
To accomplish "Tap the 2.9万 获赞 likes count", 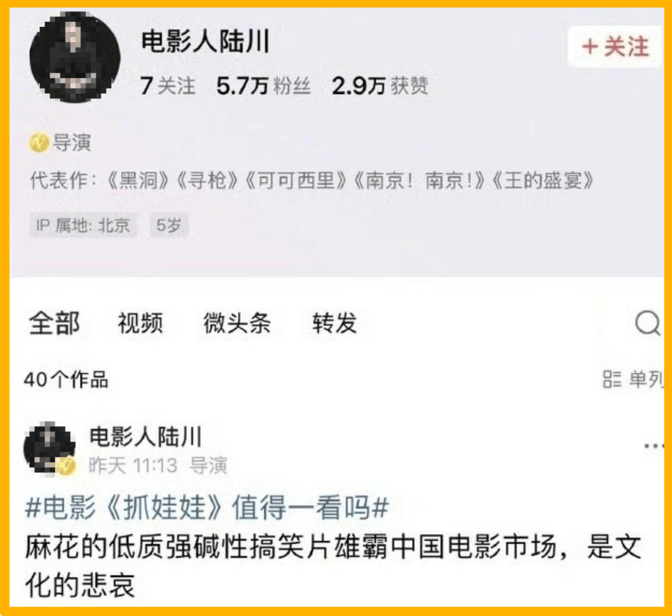I will tap(380, 85).
